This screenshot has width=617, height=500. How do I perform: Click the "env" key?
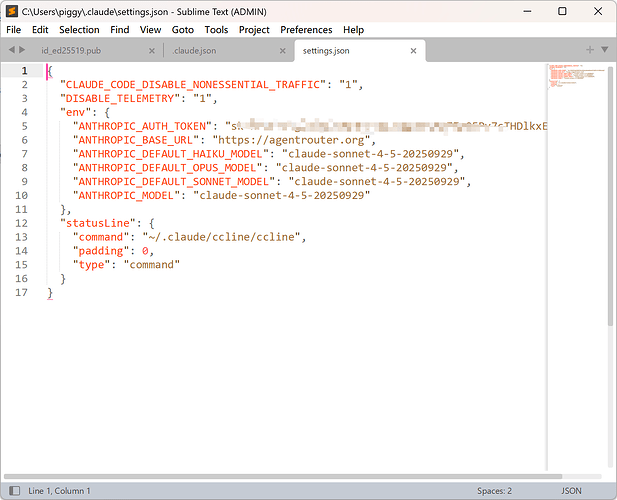pyautogui.click(x=76, y=113)
